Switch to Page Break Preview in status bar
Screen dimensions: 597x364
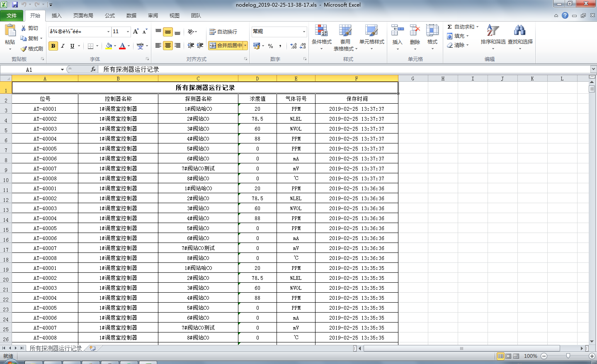(516, 356)
